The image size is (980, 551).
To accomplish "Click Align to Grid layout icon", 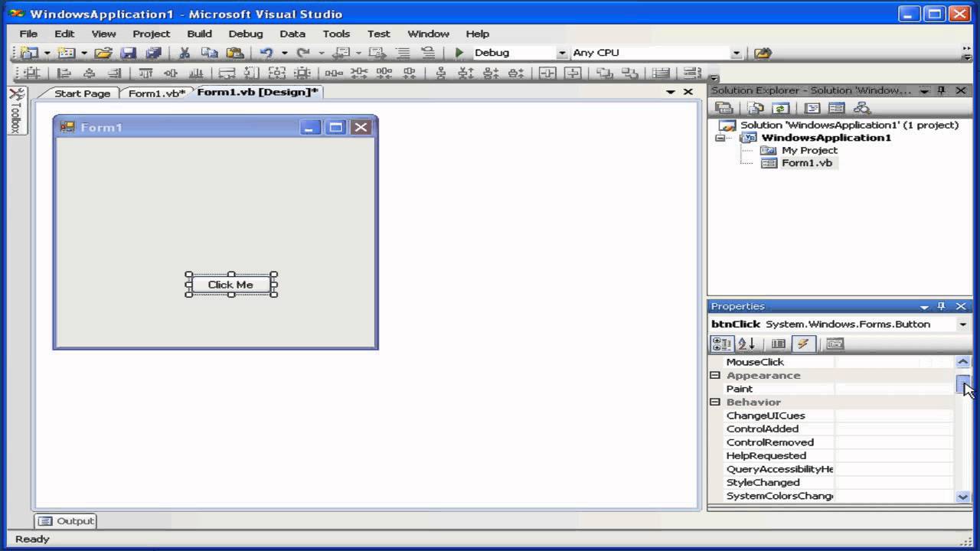I will coord(31,73).
